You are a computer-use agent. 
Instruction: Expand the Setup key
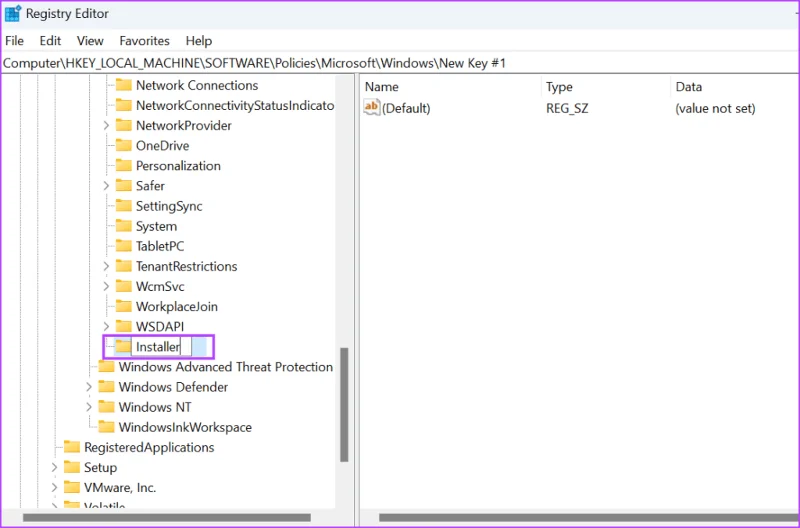pos(54,467)
